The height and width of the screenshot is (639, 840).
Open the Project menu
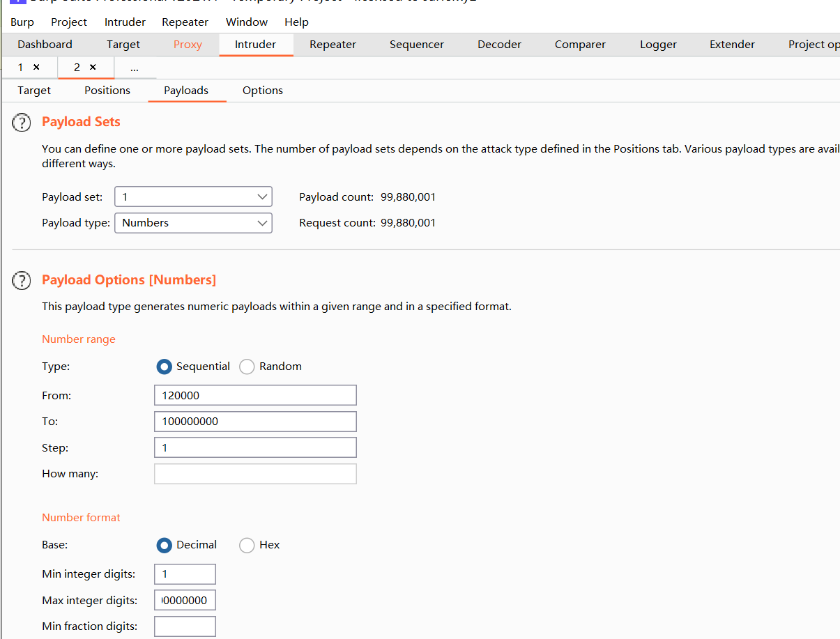coord(69,22)
